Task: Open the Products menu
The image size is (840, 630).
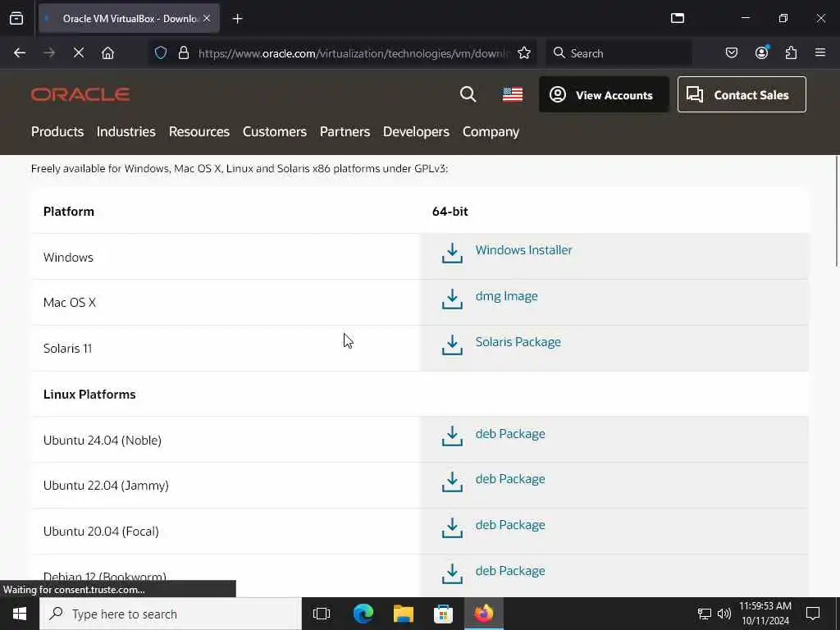Action: coord(57,132)
